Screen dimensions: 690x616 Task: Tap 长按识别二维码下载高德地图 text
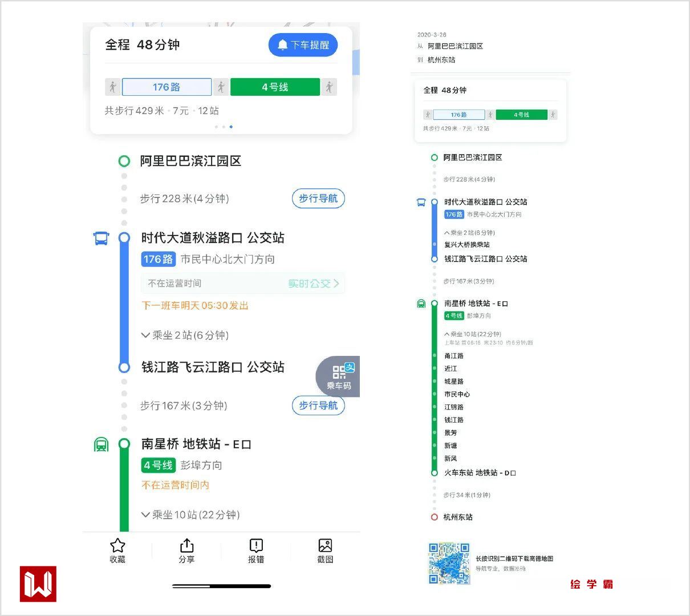(x=514, y=558)
